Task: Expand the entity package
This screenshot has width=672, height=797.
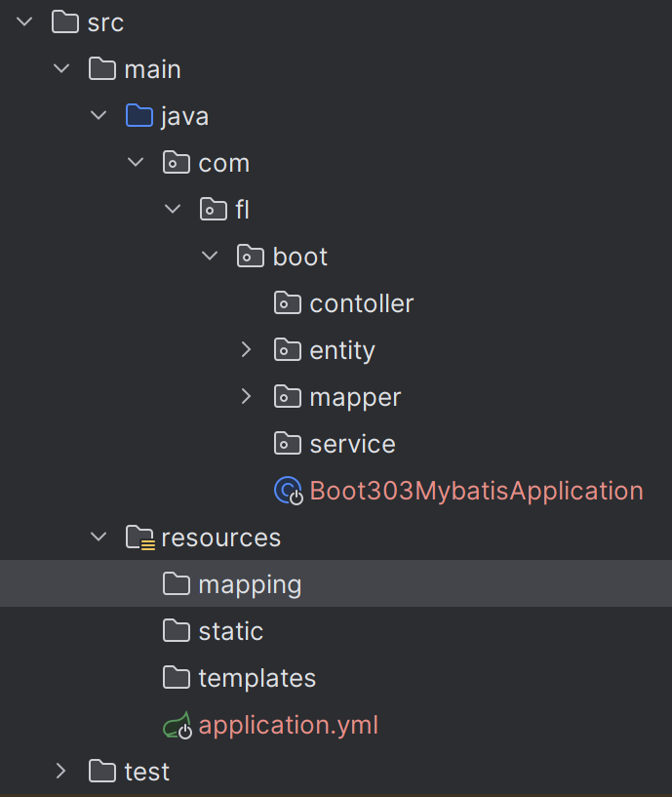Action: click(x=246, y=350)
